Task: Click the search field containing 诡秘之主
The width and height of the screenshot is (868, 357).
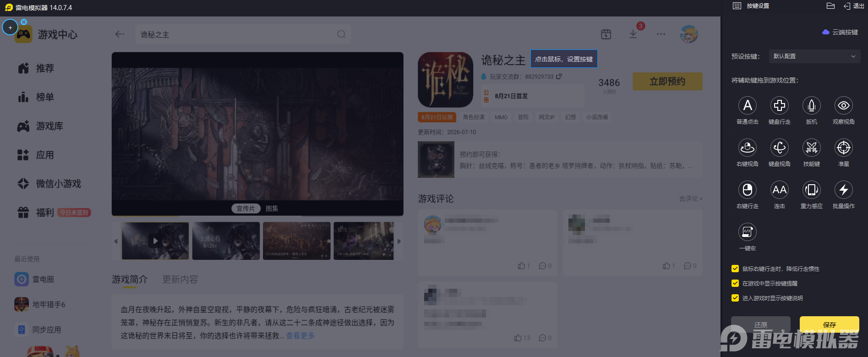Action: point(243,34)
